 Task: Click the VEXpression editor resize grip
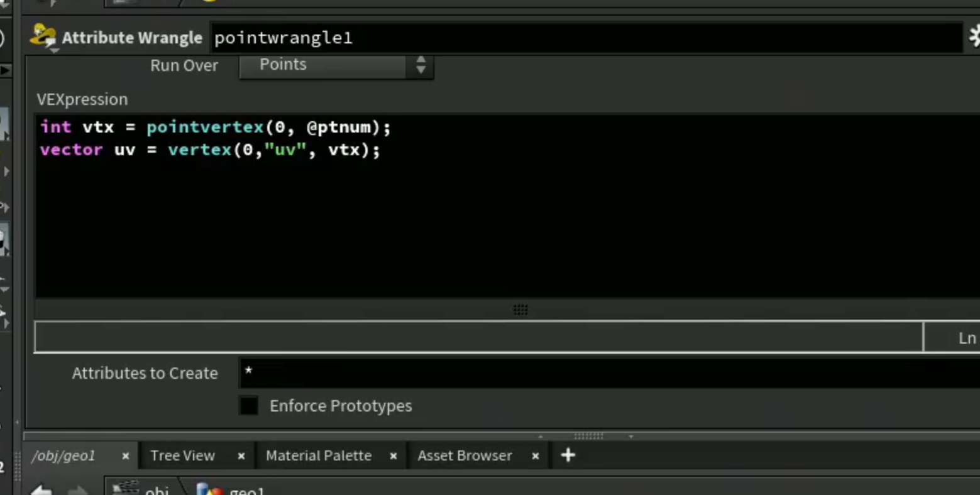(520, 310)
